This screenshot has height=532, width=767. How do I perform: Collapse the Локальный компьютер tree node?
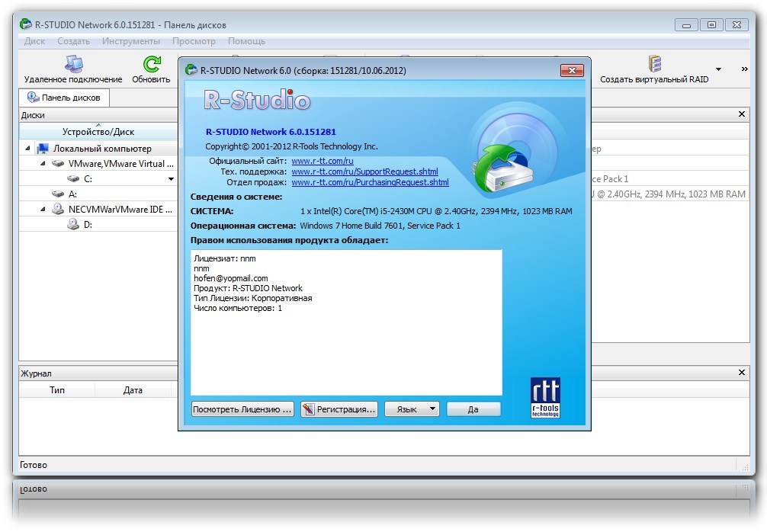pos(28,149)
